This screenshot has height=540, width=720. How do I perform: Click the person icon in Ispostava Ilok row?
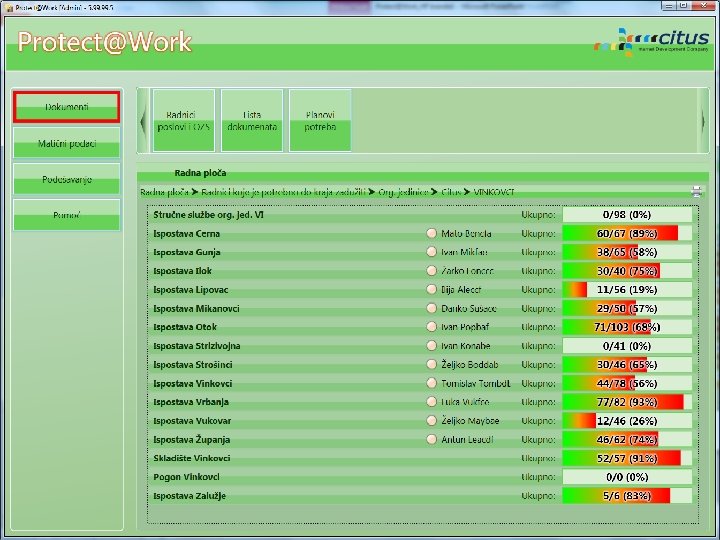tap(431, 271)
